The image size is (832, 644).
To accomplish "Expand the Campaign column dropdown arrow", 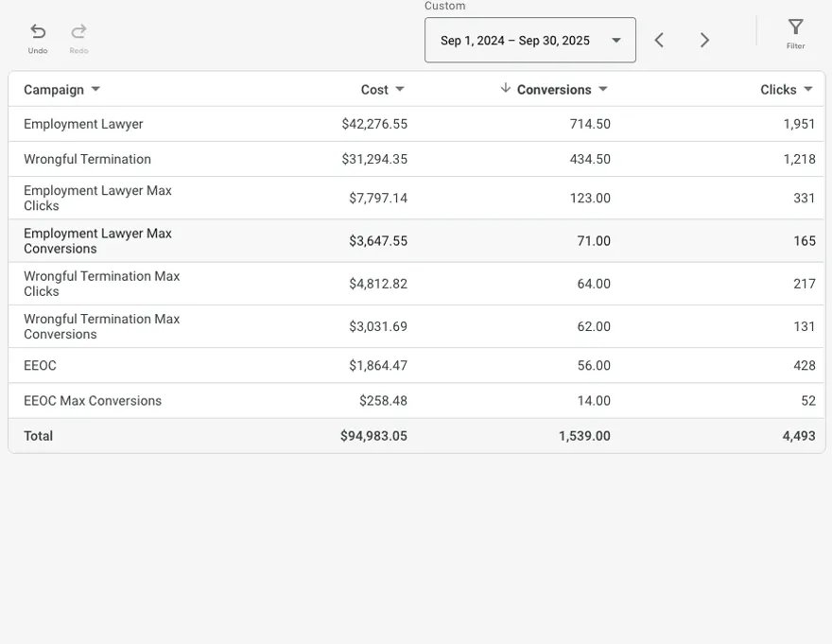I will 95,90.
